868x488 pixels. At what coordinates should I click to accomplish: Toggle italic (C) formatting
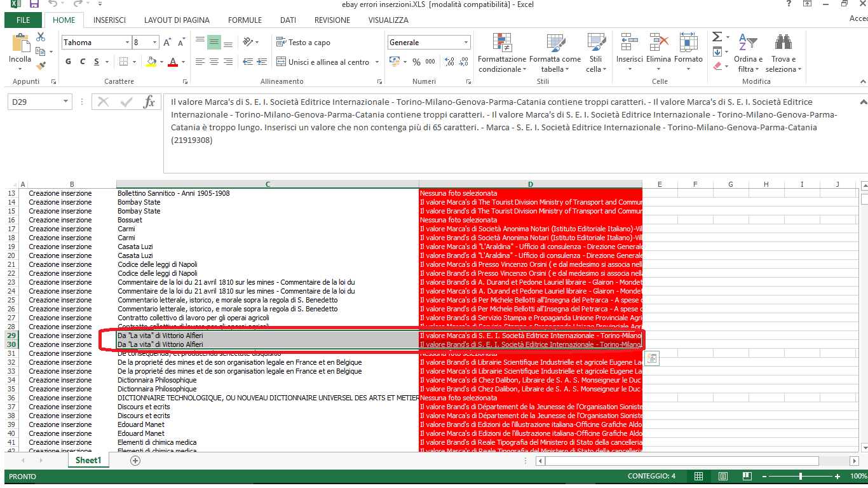(83, 62)
